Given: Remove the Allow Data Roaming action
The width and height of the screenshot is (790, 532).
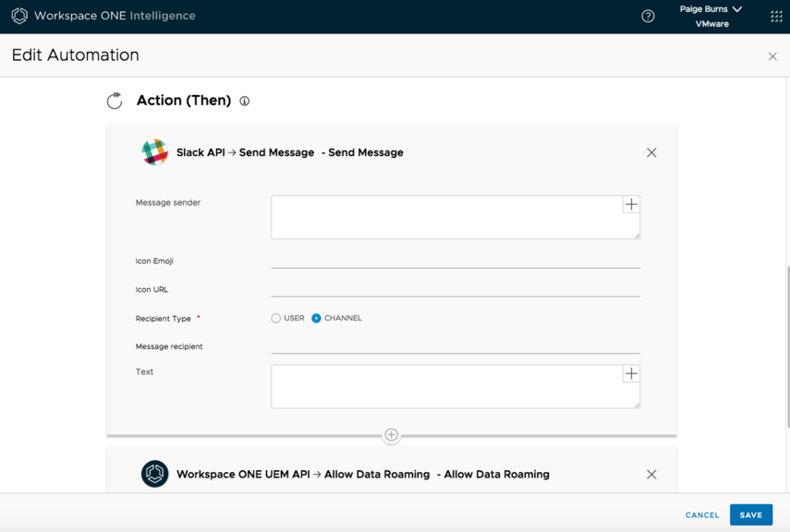Looking at the screenshot, I should [x=651, y=474].
